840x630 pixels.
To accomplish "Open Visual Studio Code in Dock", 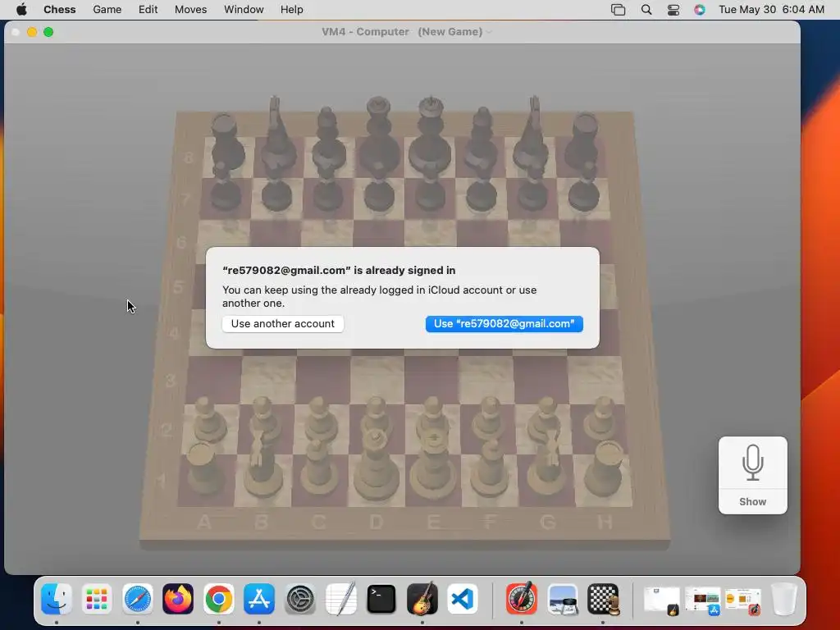I will pyautogui.click(x=463, y=598).
